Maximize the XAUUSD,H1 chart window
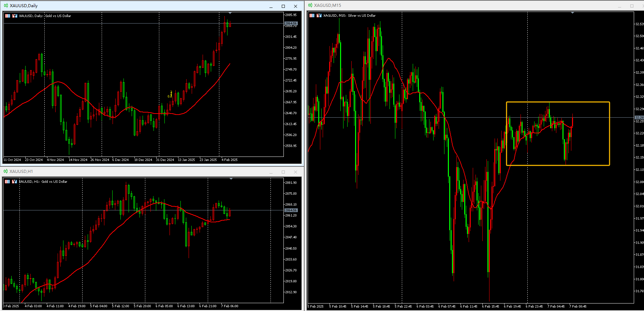 (x=283, y=172)
